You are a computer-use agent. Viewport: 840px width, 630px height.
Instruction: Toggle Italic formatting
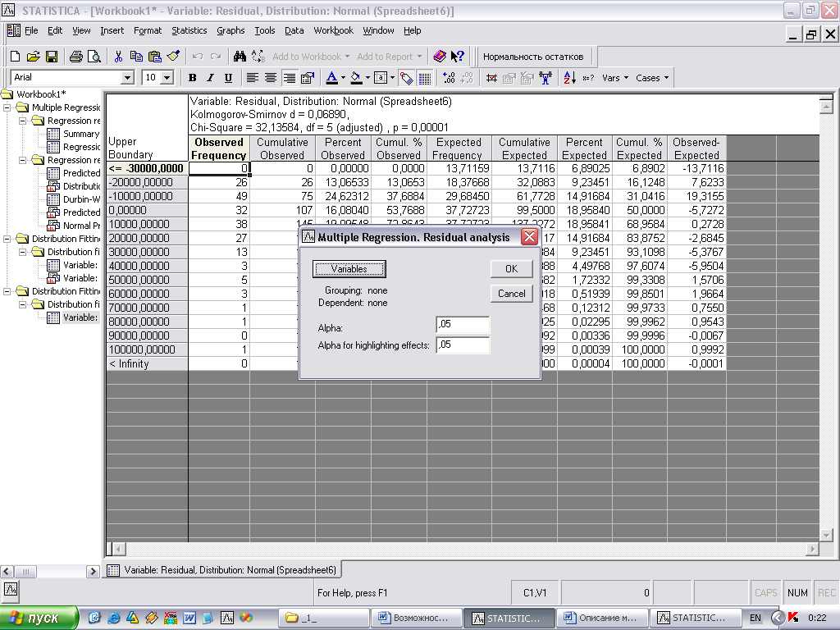(210, 78)
